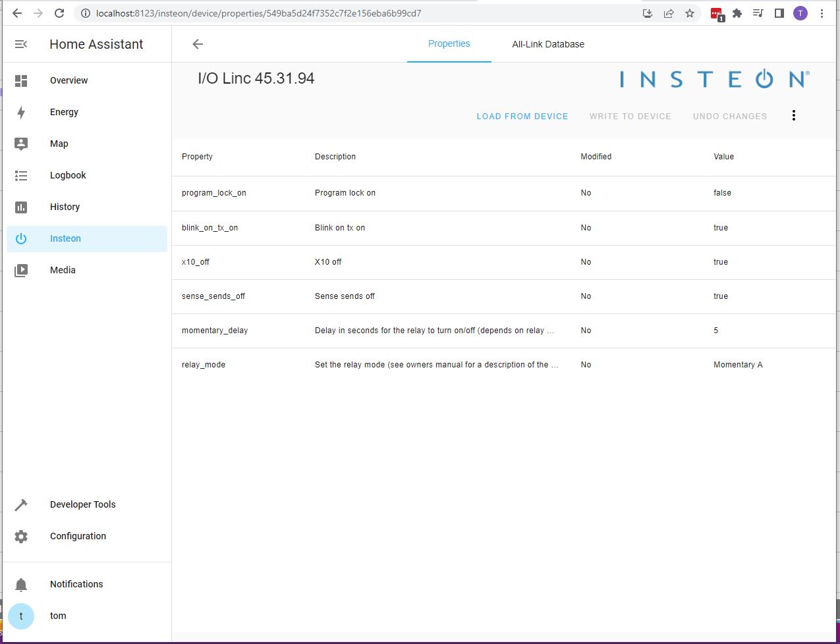840x644 pixels.
Task: View History via the chart icon
Action: tap(20, 206)
